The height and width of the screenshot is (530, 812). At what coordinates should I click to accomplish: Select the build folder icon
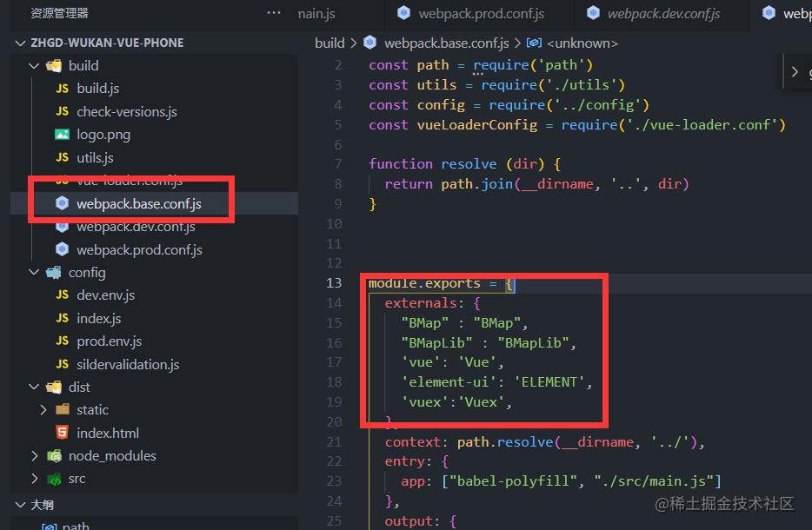[54, 66]
